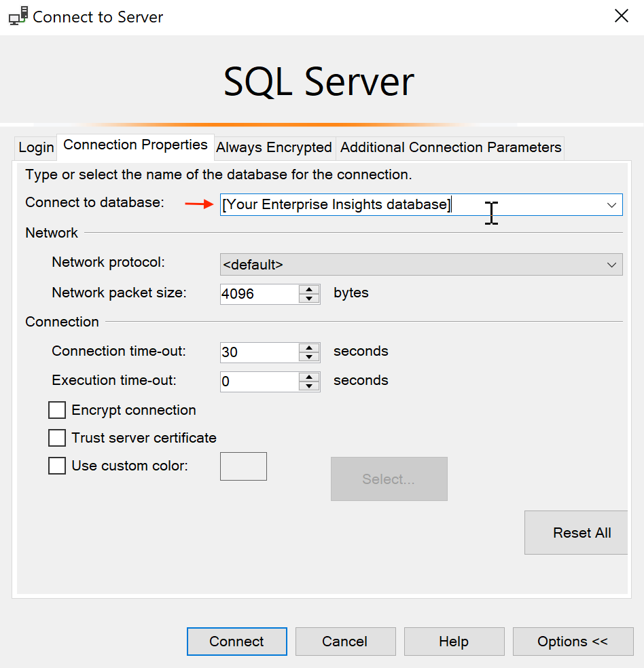
Task: Collapse options with the Options << button
Action: 573,641
